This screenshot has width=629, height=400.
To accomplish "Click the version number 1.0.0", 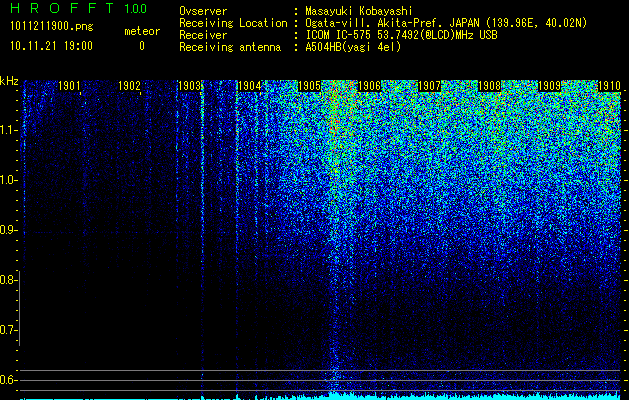I will click(x=136, y=9).
